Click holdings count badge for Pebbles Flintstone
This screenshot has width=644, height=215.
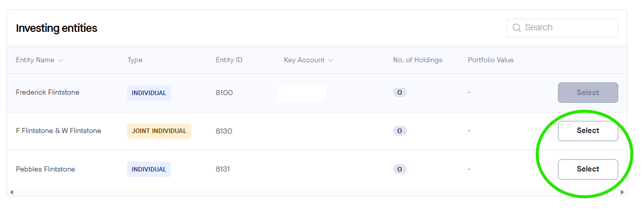[x=399, y=169]
